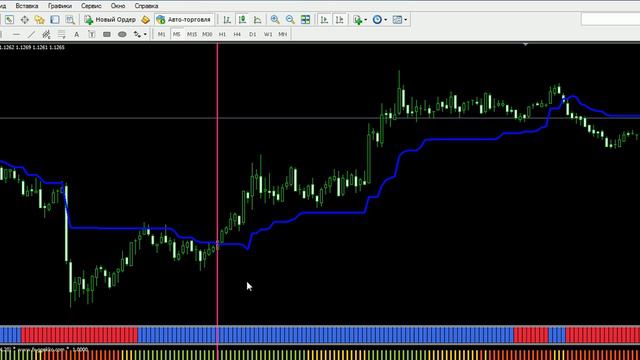Select the D1 timeframe
This screenshot has width=640, height=360.
pos(252,34)
